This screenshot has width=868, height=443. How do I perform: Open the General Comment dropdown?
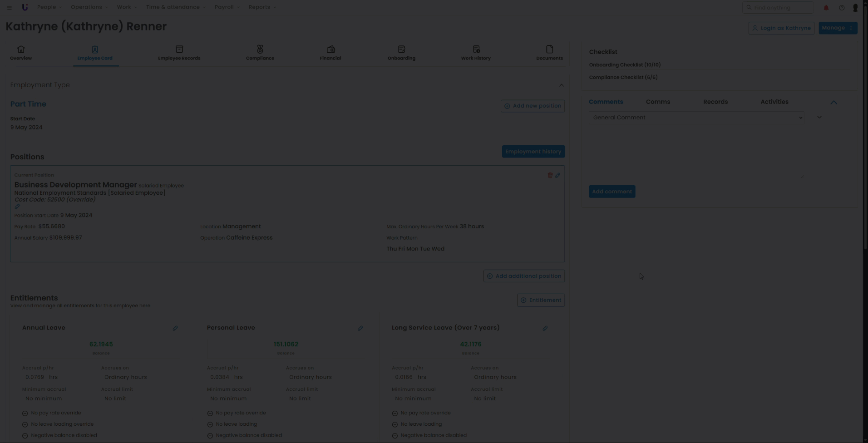point(697,118)
